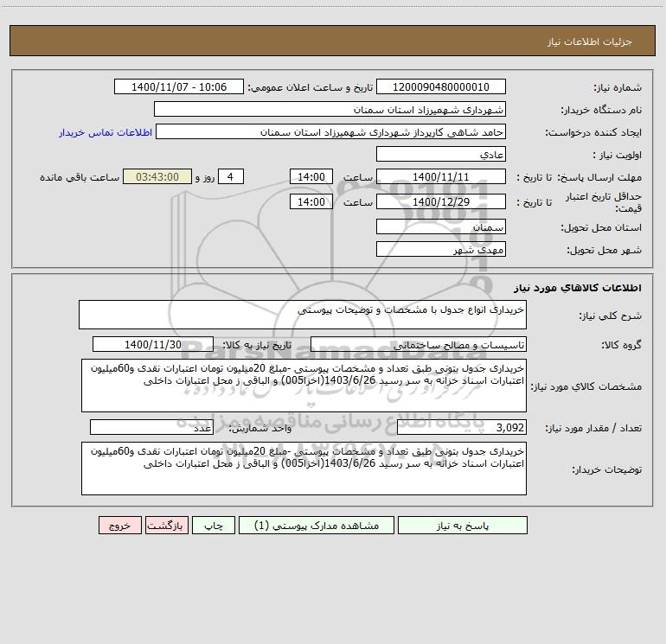Image resolution: width=666 pixels, height=644 pixels.
Task: Click the پاسخ به نیاز button
Action: click(x=463, y=525)
